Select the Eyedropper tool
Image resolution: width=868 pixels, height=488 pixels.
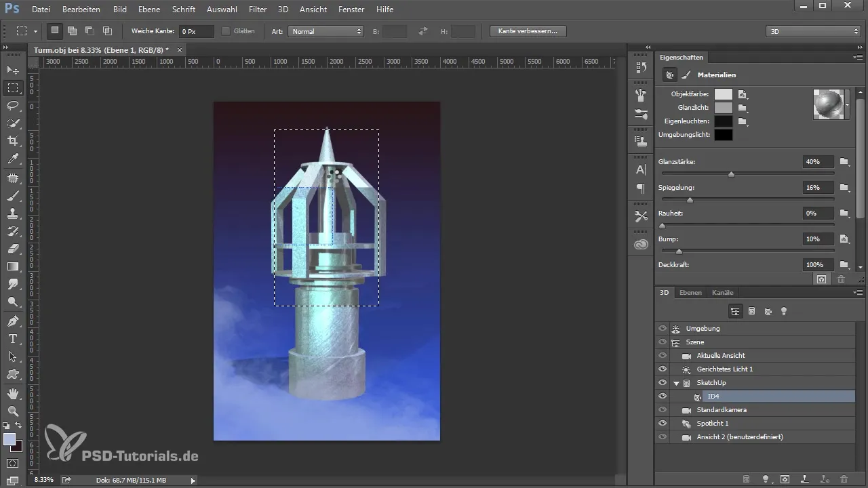13,159
